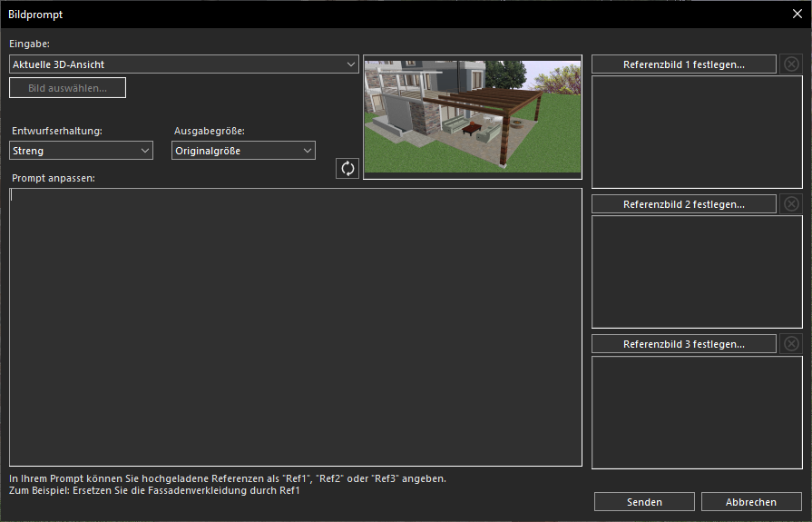Click the 3D house preview thumbnail
Screen dimensions: 812x522
473,117
